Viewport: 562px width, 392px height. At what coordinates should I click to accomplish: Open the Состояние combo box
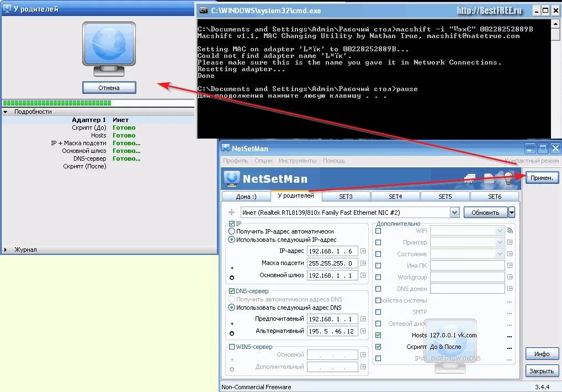coord(500,253)
